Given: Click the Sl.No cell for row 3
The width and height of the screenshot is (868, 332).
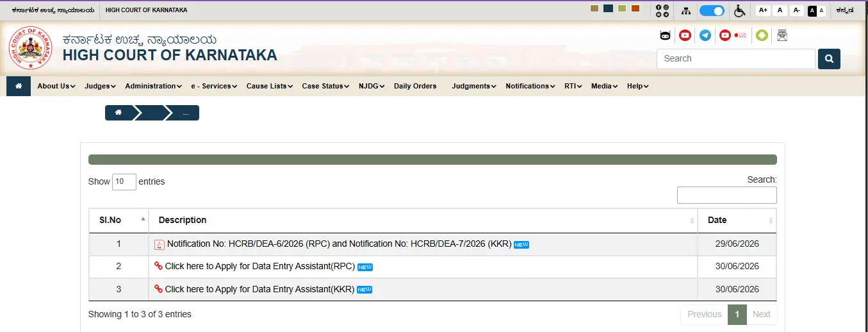Looking at the screenshot, I should click(119, 289).
